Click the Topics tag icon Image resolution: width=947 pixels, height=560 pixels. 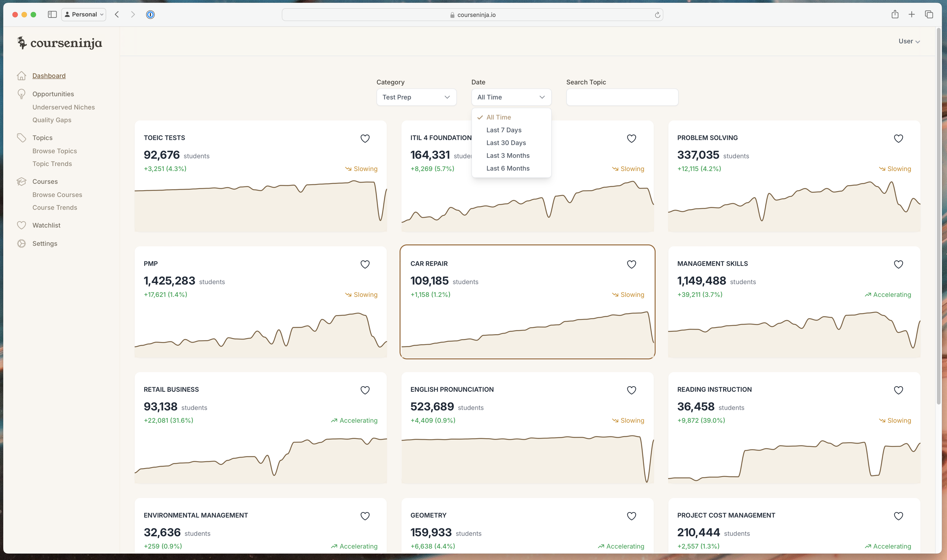(21, 138)
